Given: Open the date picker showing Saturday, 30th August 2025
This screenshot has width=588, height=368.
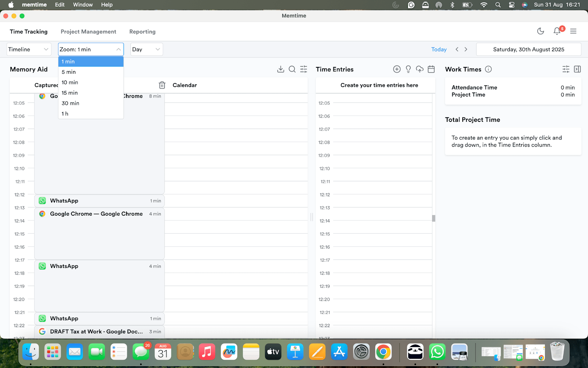Looking at the screenshot, I should pyautogui.click(x=528, y=49).
